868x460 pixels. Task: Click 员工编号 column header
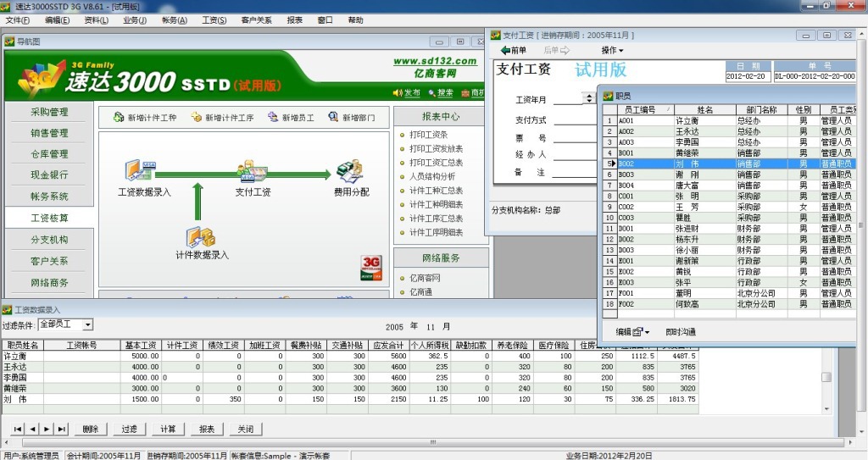[645, 109]
